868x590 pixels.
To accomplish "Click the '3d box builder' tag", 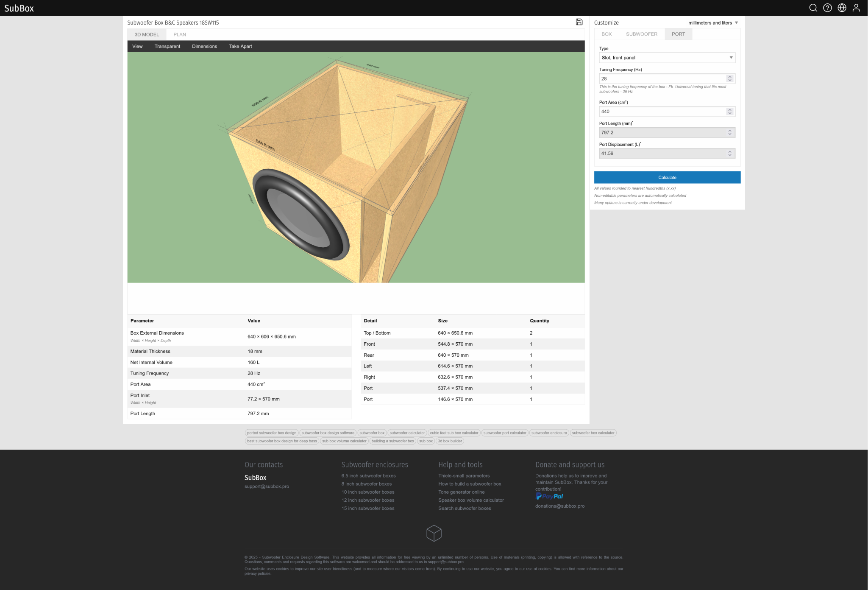I will [x=450, y=441].
